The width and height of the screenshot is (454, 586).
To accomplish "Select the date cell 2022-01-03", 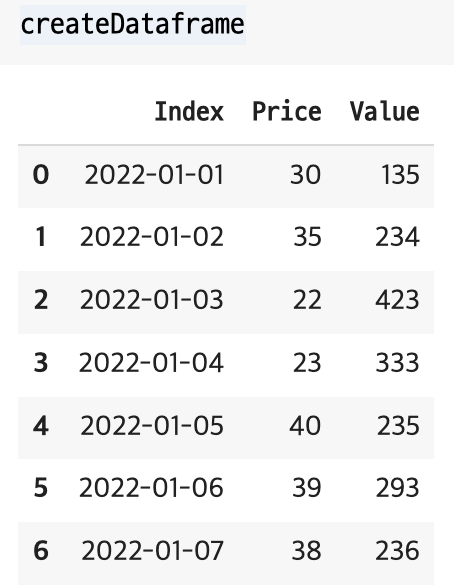I will point(152,300).
